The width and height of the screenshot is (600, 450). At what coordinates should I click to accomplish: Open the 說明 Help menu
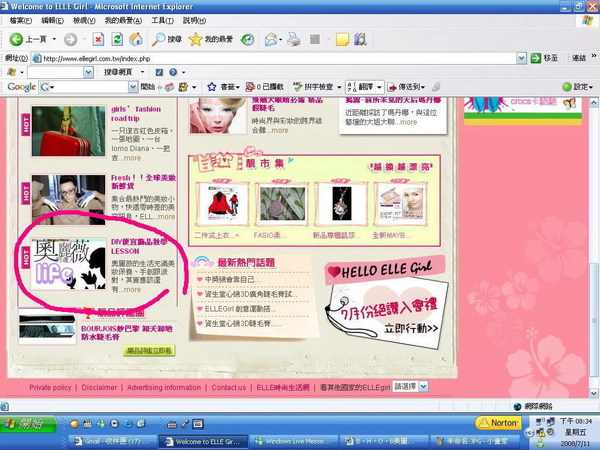(194, 21)
